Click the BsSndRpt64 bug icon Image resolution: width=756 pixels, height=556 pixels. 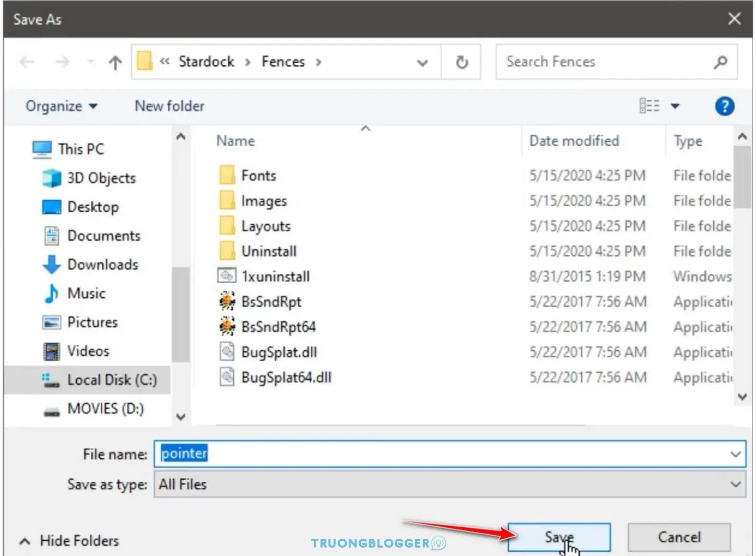coord(227,327)
